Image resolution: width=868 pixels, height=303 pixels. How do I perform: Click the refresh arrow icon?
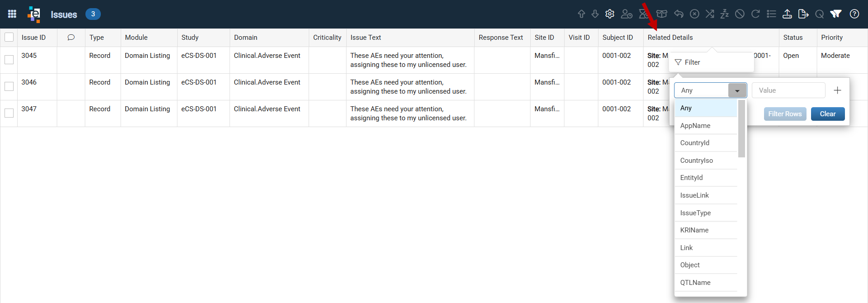(x=755, y=14)
